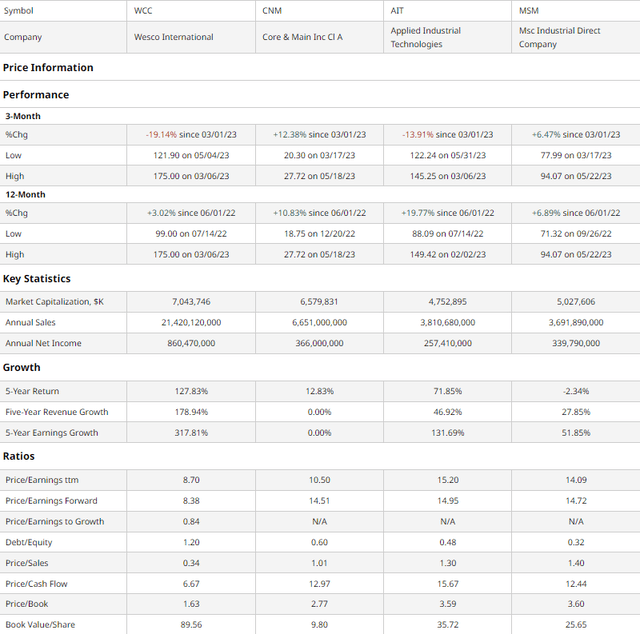
Task: Click Market Capitalization, $K row label
Action: click(x=54, y=302)
